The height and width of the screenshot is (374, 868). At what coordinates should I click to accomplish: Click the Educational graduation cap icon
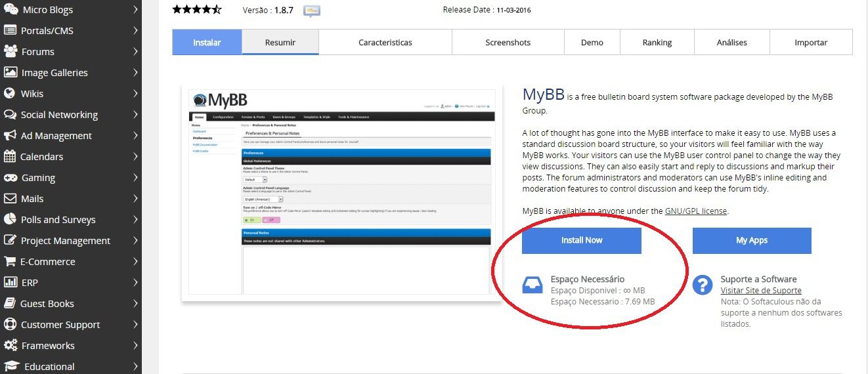pos(11,366)
